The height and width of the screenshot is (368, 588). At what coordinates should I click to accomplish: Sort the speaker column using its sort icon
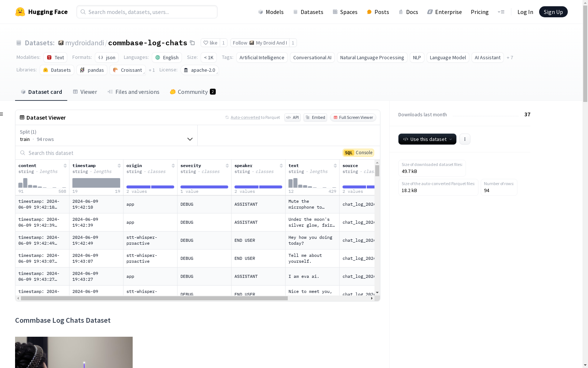(281, 166)
